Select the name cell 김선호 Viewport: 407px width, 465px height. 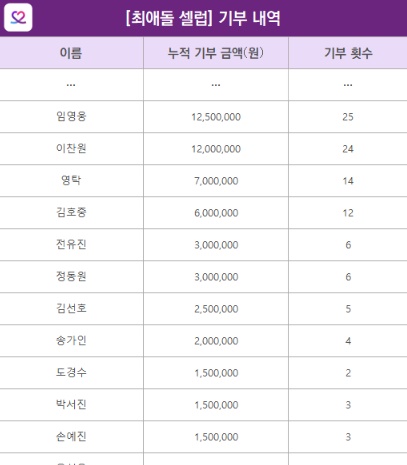[71, 308]
